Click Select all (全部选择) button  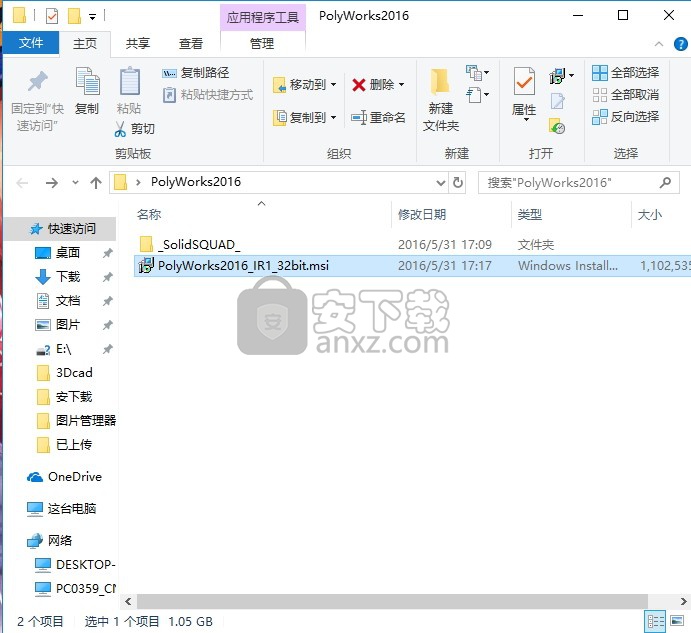625,72
